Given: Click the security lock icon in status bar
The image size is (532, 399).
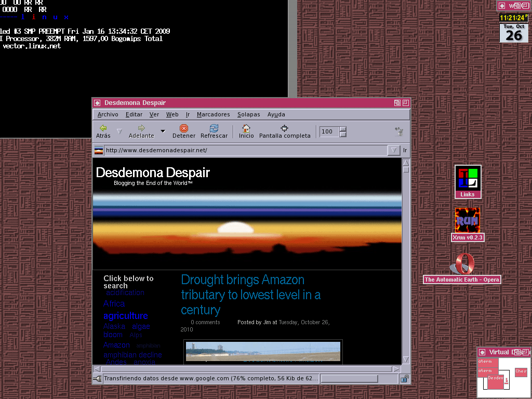Looking at the screenshot, I should (x=404, y=379).
